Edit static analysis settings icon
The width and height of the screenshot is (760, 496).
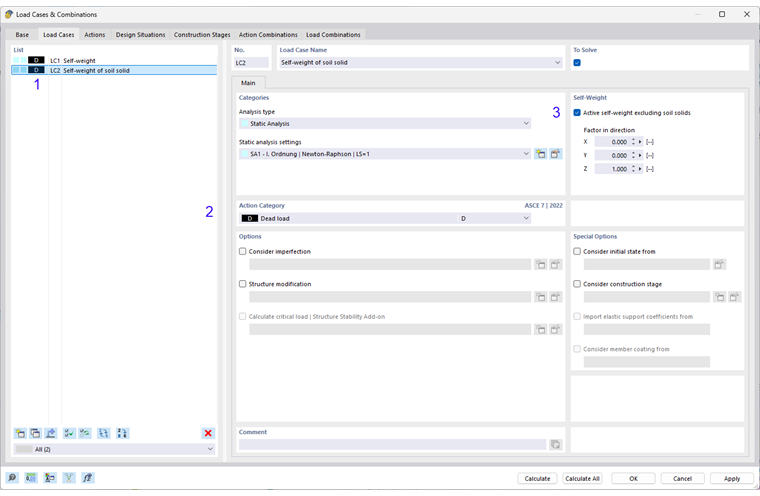pyautogui.click(x=555, y=154)
